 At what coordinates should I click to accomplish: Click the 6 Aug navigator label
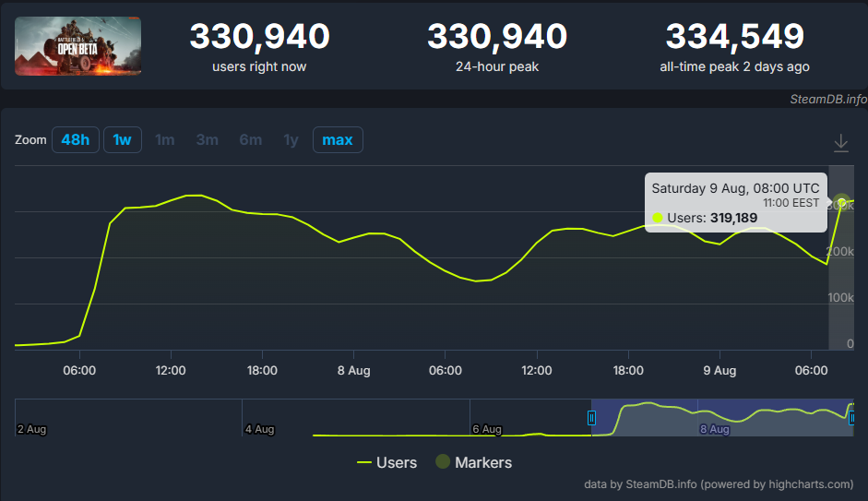pos(487,429)
